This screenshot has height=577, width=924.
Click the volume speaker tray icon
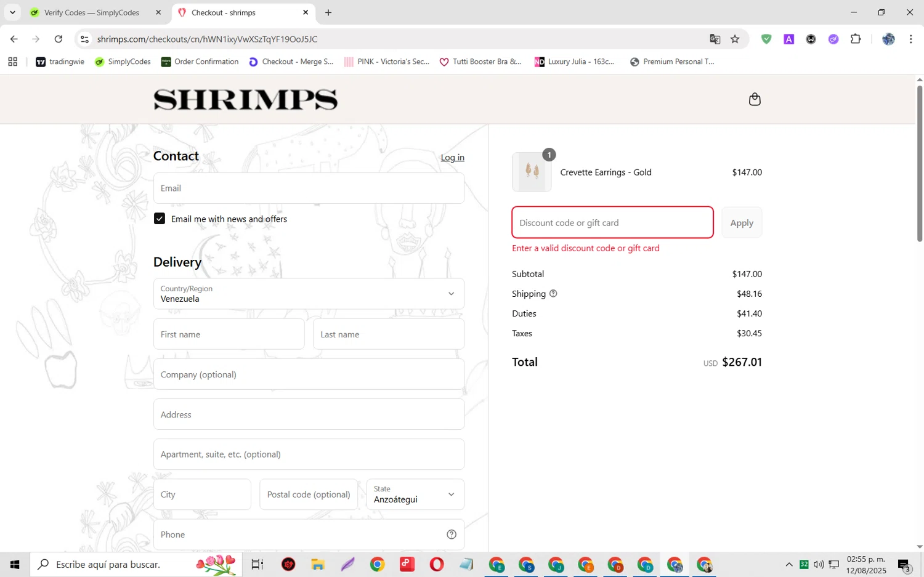(x=819, y=564)
